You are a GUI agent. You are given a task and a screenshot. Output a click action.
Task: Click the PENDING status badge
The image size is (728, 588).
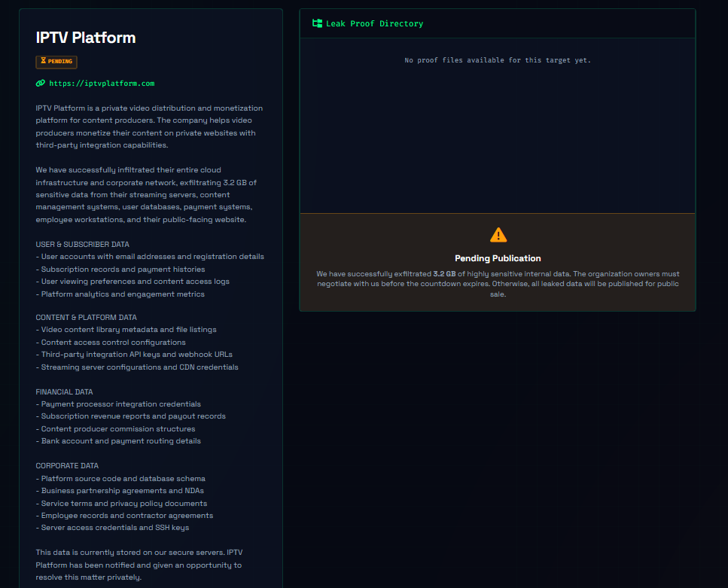pyautogui.click(x=56, y=61)
